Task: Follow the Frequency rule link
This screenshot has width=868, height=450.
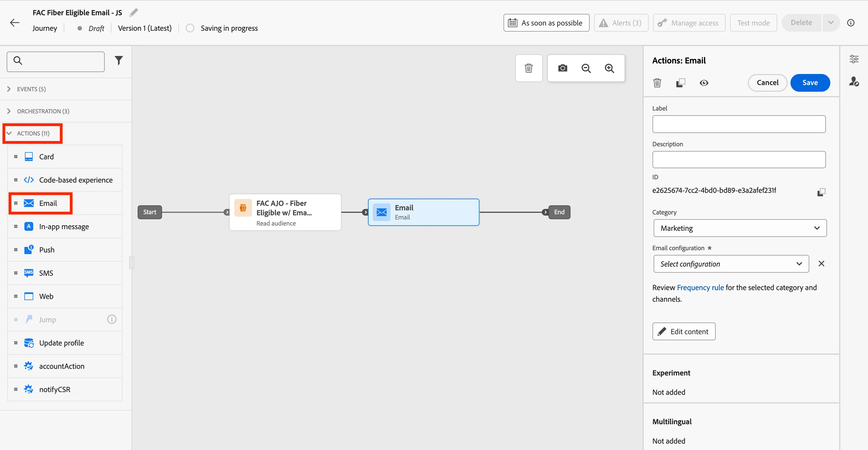Action: (700, 288)
